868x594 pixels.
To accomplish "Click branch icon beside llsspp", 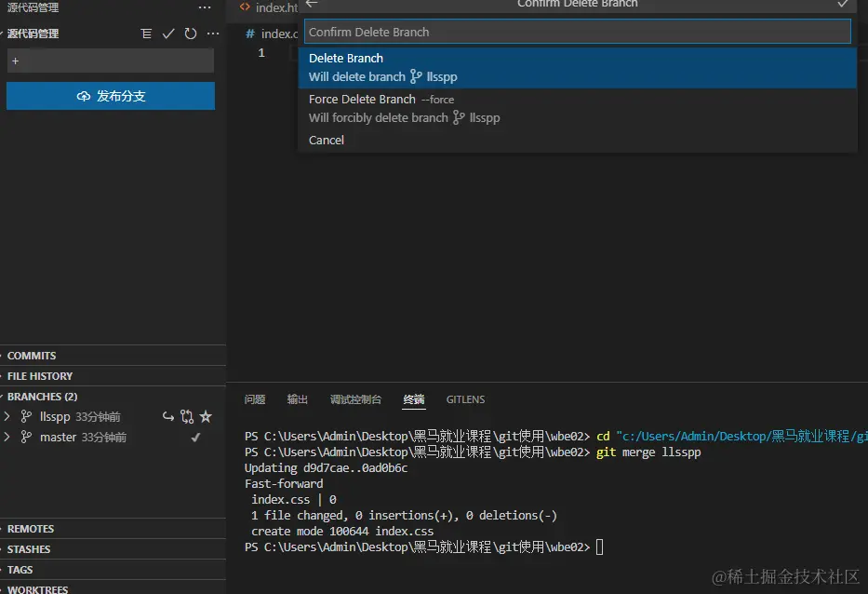I will (x=26, y=416).
